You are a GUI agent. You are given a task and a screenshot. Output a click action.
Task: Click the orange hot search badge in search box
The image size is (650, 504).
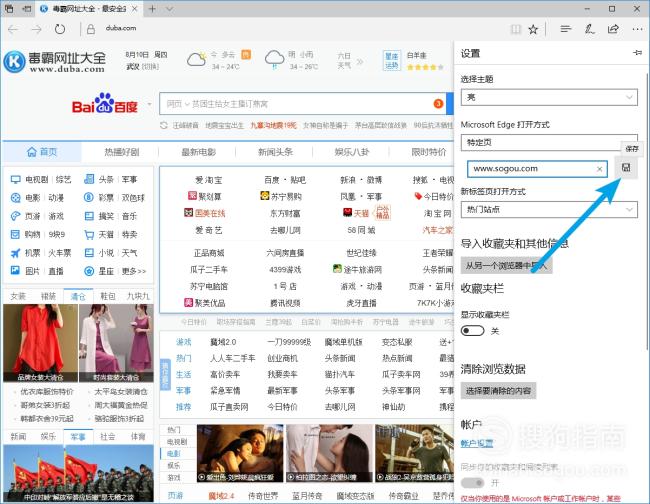pyautogui.click(x=438, y=104)
